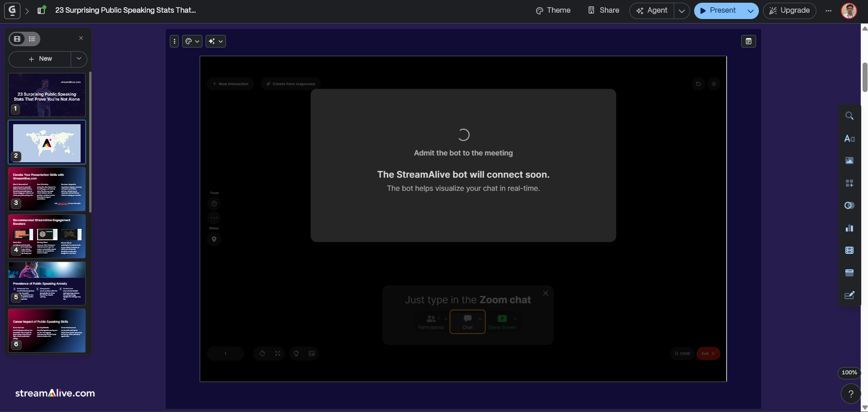Click the lightbulb icon in the embed toolbar
The width and height of the screenshot is (868, 412).
click(x=296, y=354)
